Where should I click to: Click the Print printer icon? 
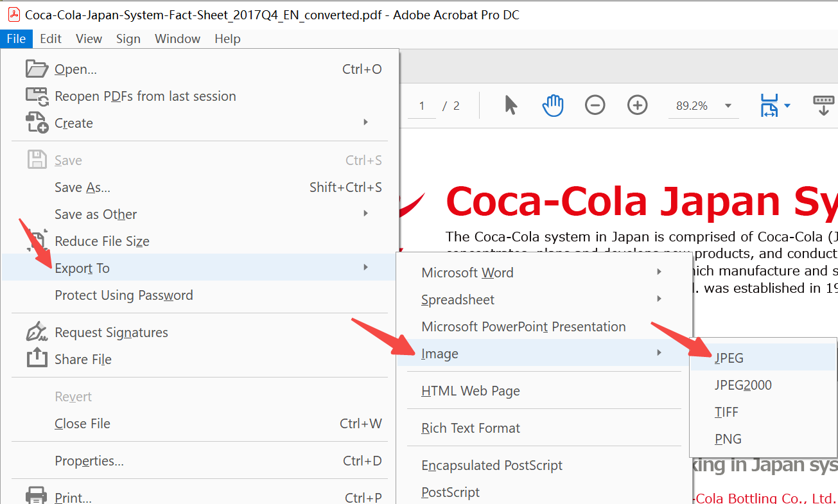click(x=37, y=496)
